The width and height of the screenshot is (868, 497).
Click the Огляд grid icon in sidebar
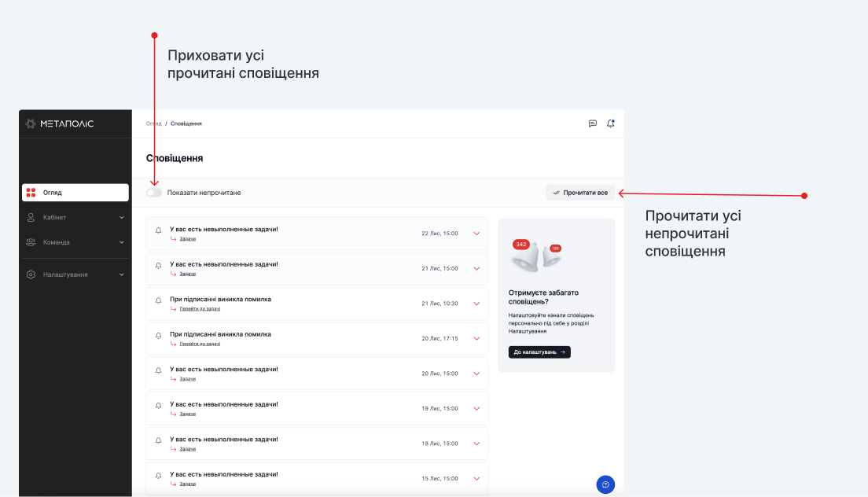pyautogui.click(x=31, y=193)
